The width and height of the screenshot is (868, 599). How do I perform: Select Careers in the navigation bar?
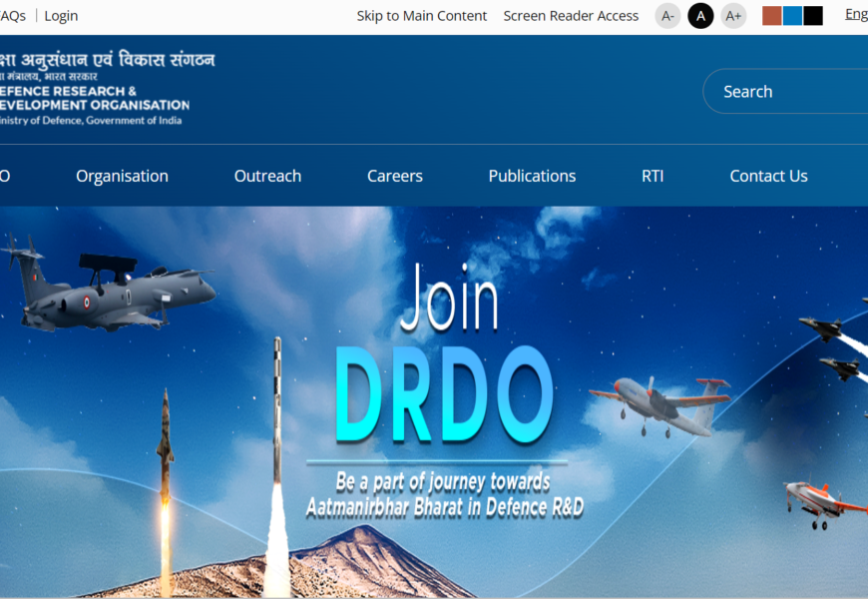pos(394,176)
